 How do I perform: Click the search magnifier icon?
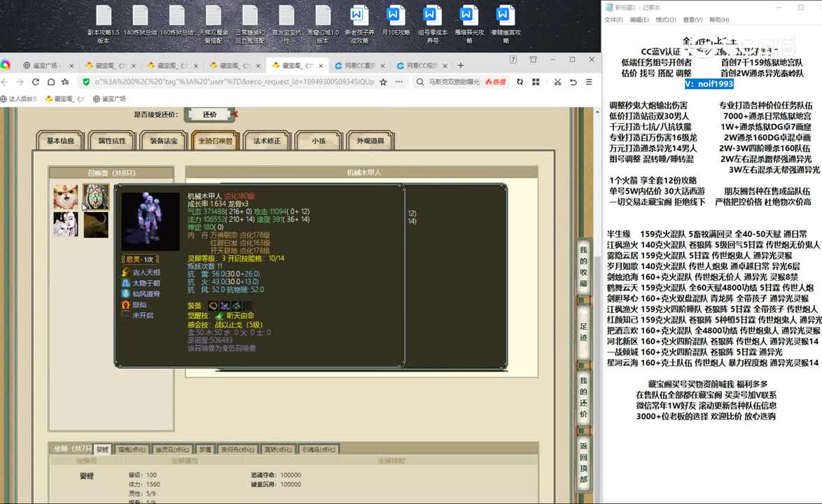420,82
